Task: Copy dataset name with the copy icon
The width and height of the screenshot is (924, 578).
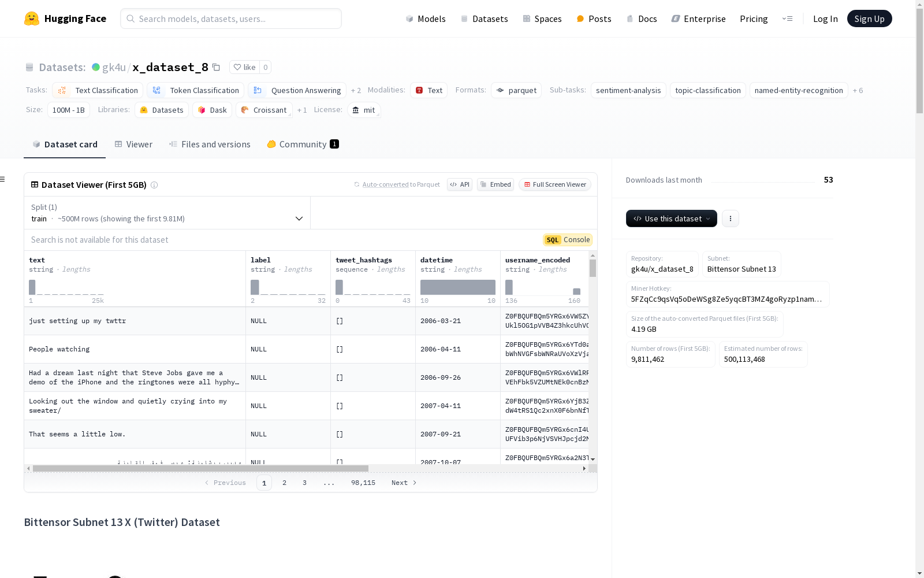Action: pyautogui.click(x=216, y=67)
